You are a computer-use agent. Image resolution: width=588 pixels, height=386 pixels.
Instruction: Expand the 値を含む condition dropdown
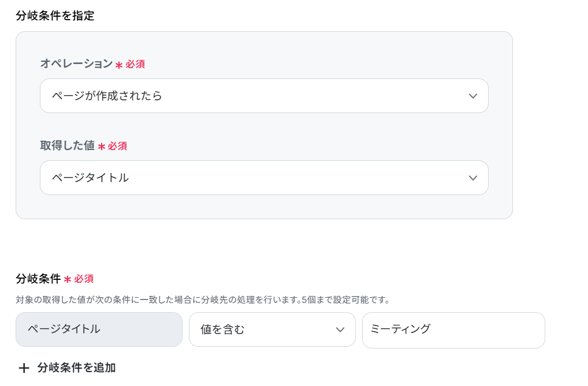tap(272, 329)
